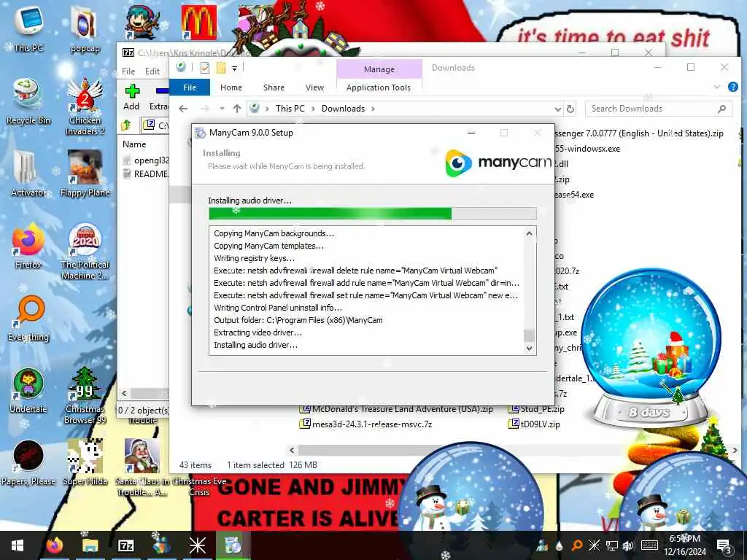747x560 pixels.
Task: Open Firefox from the taskbar
Action: 55,545
